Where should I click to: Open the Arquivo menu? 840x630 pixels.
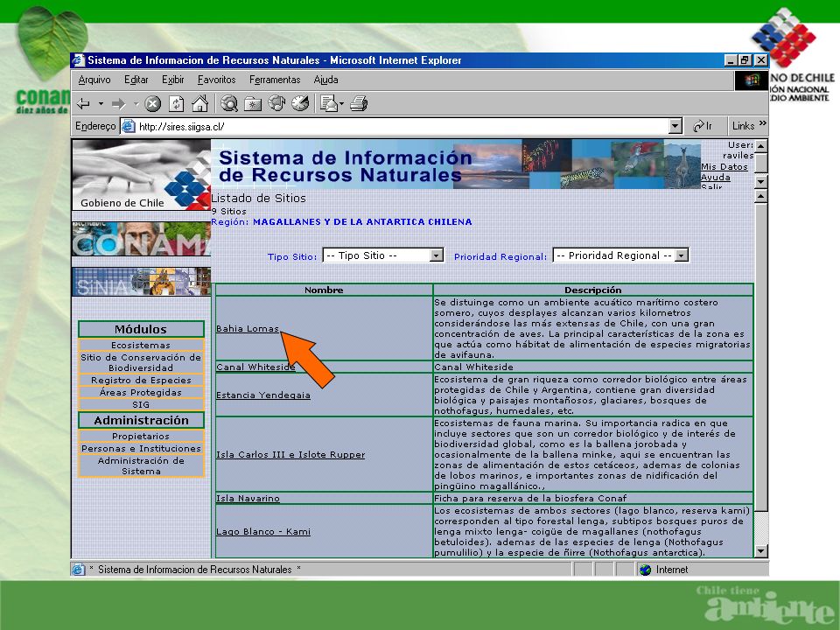(94, 80)
